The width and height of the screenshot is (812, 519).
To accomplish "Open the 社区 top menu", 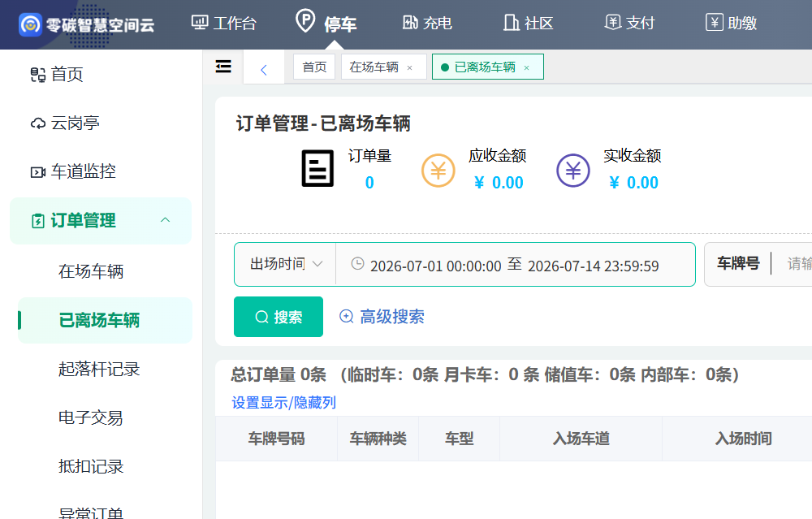I will click(x=529, y=23).
